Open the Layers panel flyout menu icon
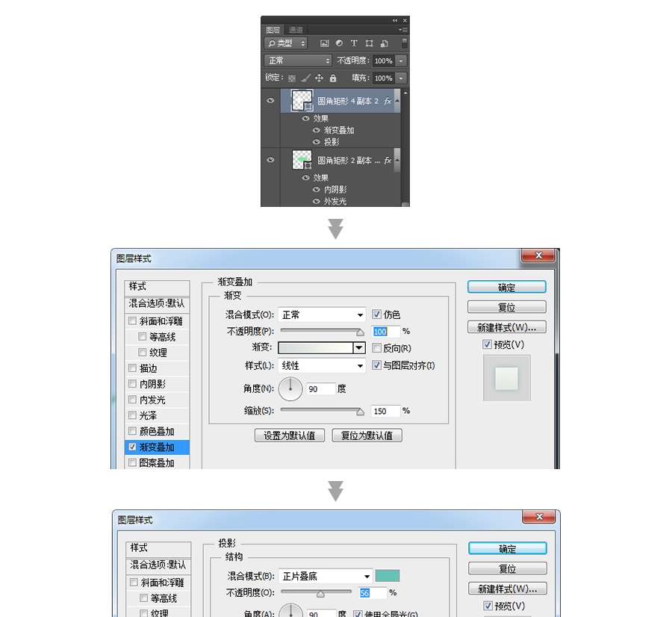The width and height of the screenshot is (672, 617). tap(403, 30)
